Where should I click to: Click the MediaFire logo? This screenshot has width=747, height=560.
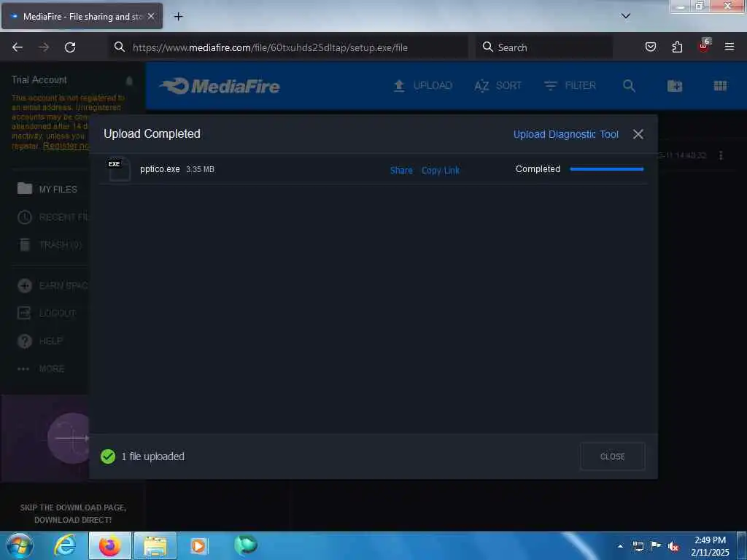point(220,86)
